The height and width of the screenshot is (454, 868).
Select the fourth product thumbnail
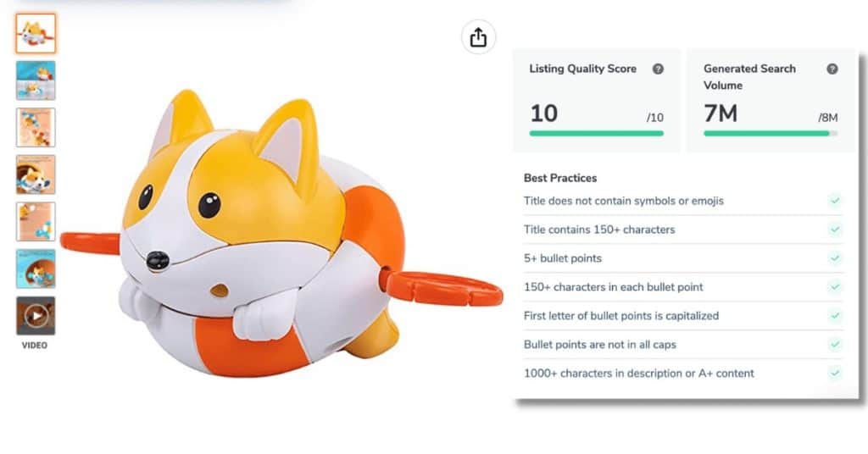pos(36,174)
